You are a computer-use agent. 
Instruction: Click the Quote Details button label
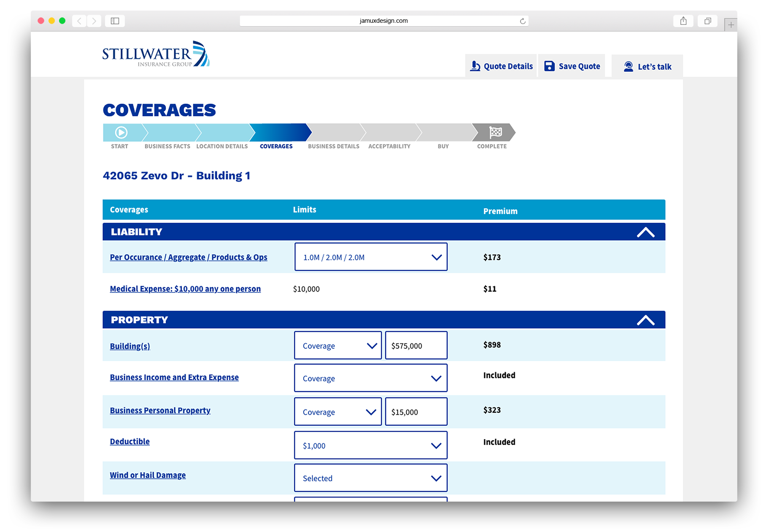click(508, 66)
